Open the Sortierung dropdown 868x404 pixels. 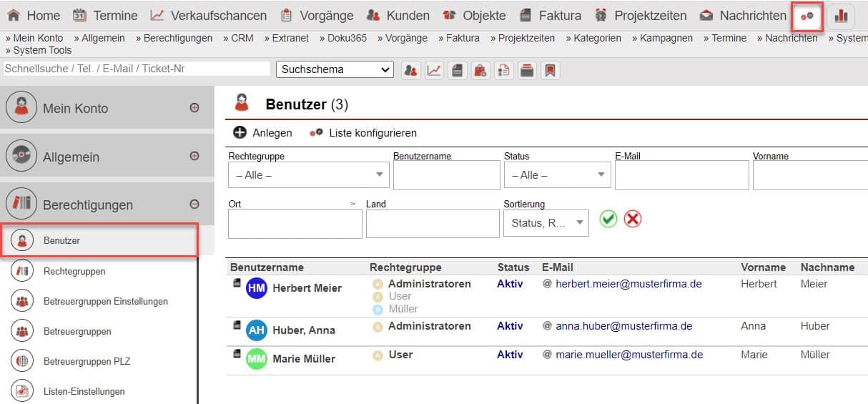[546, 223]
